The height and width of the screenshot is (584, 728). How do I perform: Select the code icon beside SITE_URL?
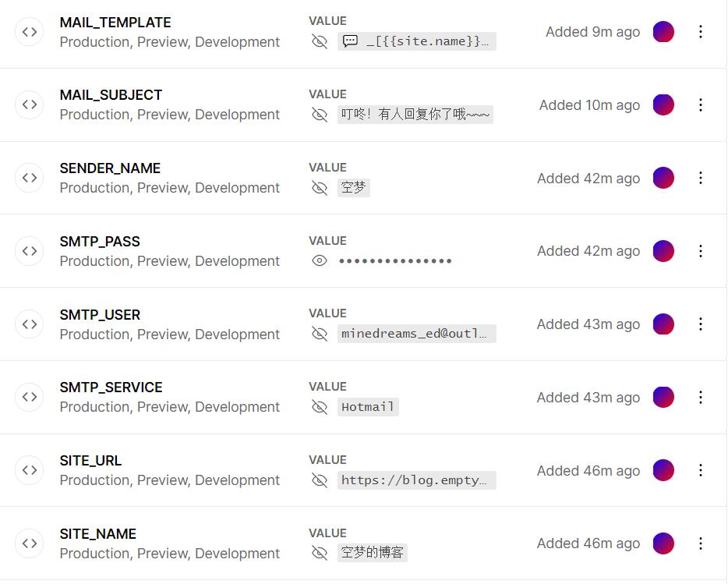[x=29, y=469]
